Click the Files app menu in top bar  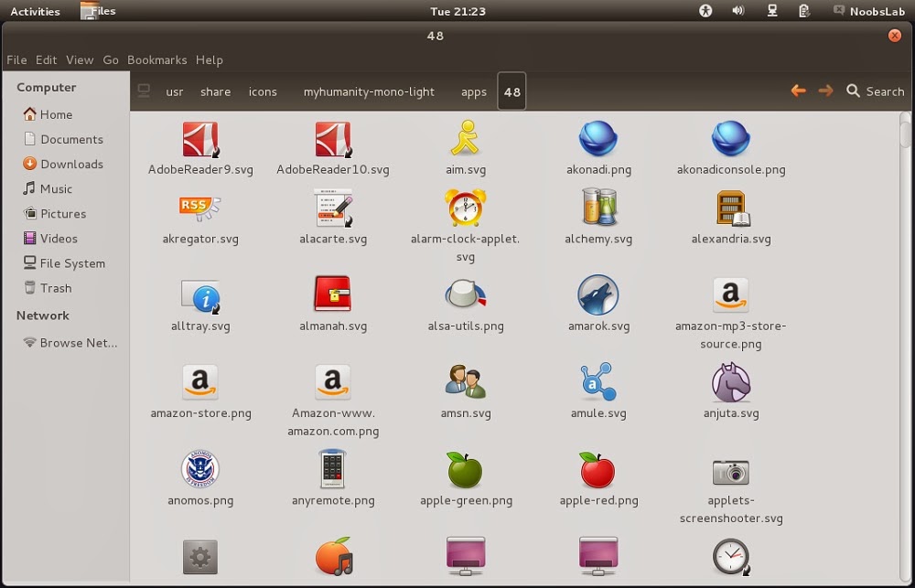tap(98, 11)
